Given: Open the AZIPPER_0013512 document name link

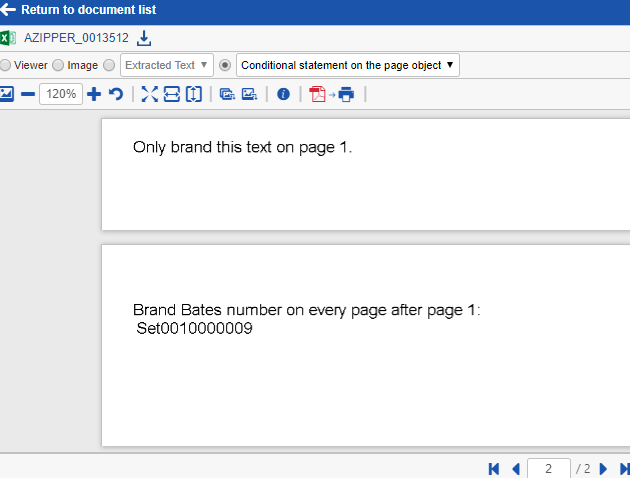Looking at the screenshot, I should [x=76, y=38].
